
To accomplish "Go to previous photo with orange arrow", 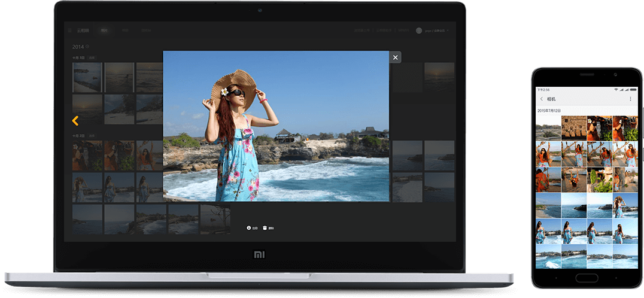I will pyautogui.click(x=75, y=121).
